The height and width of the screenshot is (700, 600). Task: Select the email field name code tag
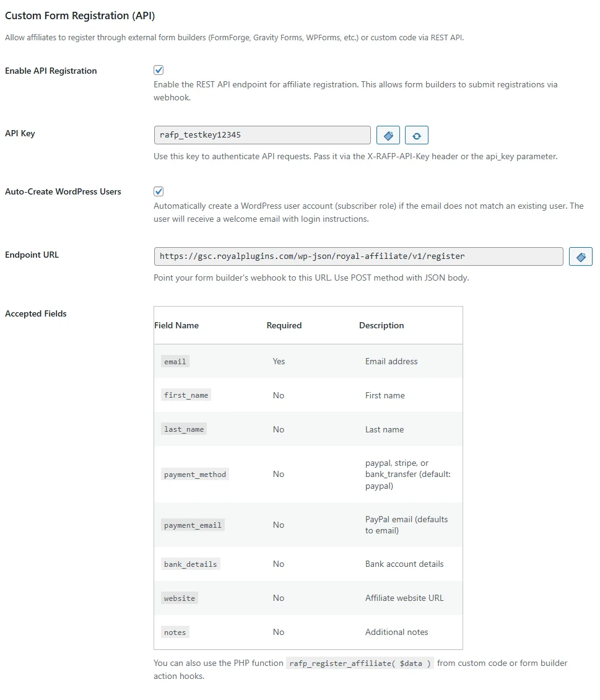coord(175,361)
